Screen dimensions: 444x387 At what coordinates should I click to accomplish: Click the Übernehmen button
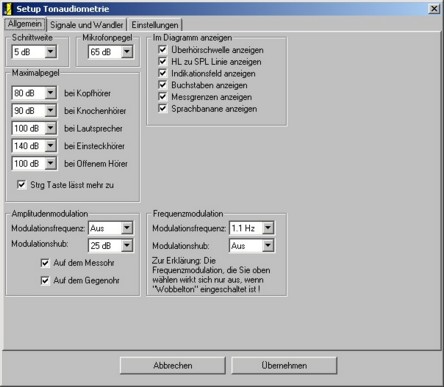[284, 366]
